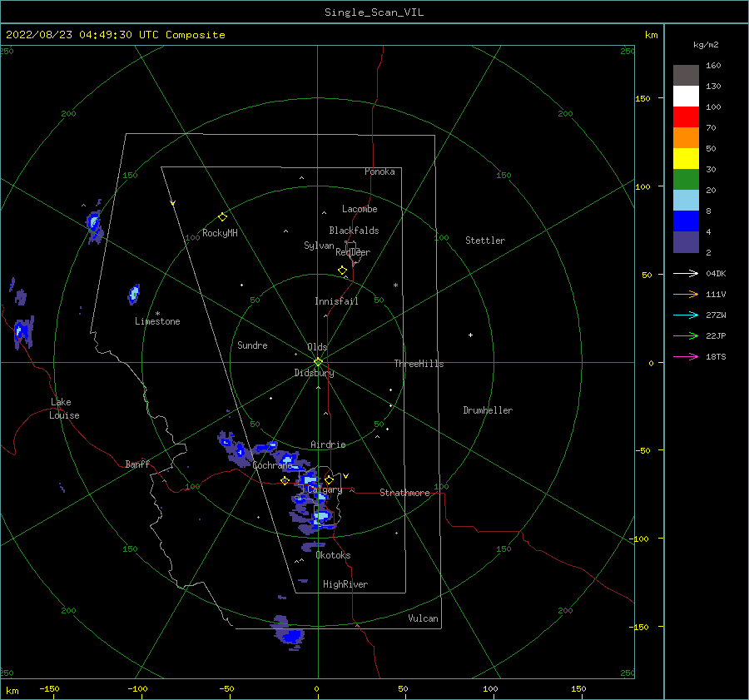This screenshot has height=700, width=749.
Task: Click the kg/m2 unit label
Action: point(706,45)
